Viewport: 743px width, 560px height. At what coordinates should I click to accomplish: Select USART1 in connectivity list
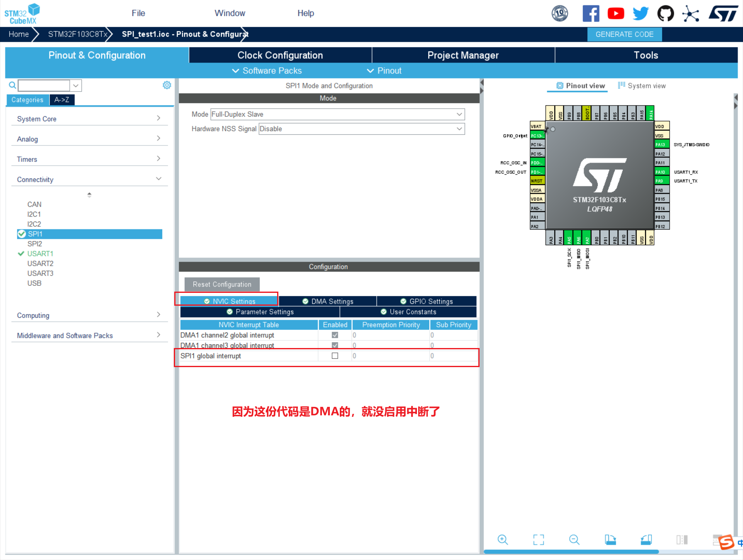coord(40,253)
